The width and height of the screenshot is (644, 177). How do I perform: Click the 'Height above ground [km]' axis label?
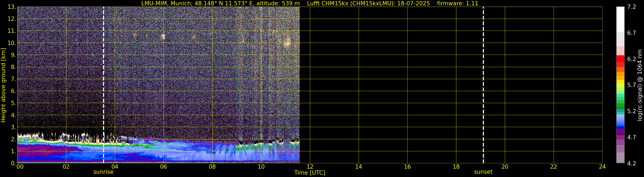click(3, 85)
